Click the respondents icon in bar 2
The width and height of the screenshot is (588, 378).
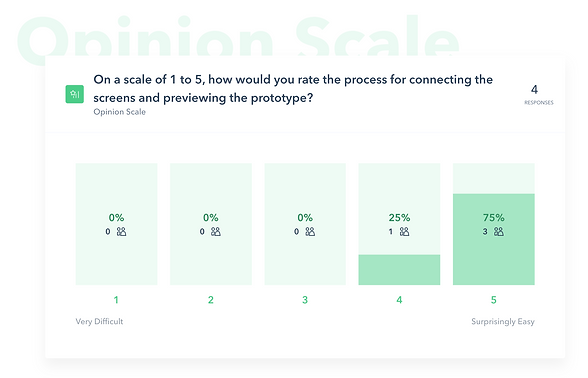pos(216,232)
